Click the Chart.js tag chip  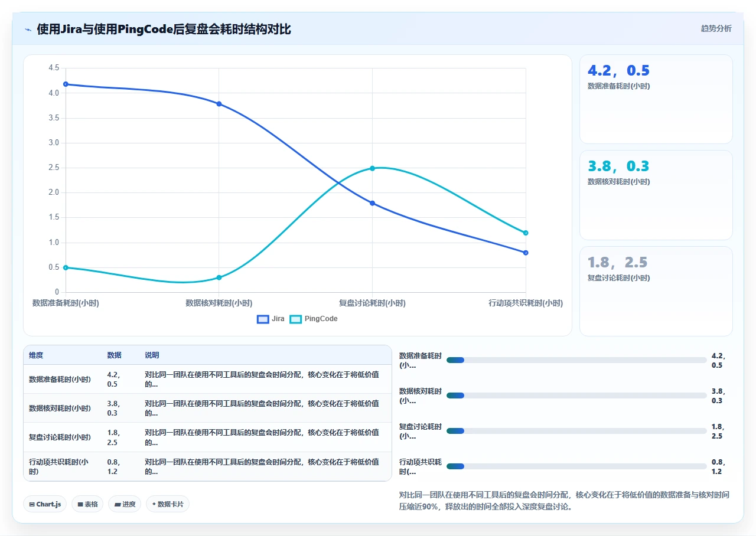pyautogui.click(x=45, y=504)
